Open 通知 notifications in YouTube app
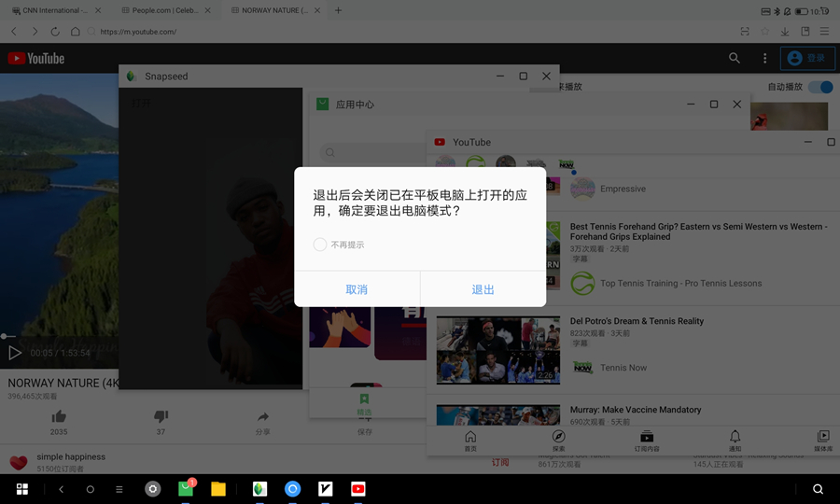 click(735, 441)
